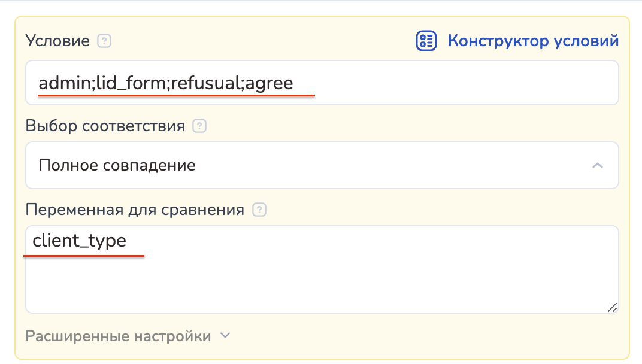Viewport: 642px width, 364px height.
Task: Click the blank right side of the Условие field
Action: (479, 83)
